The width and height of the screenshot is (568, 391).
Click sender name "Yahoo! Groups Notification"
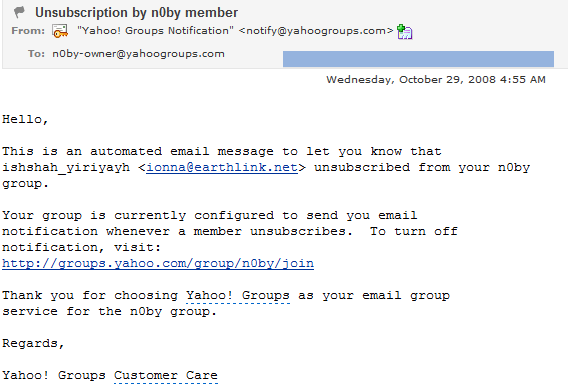click(155, 30)
